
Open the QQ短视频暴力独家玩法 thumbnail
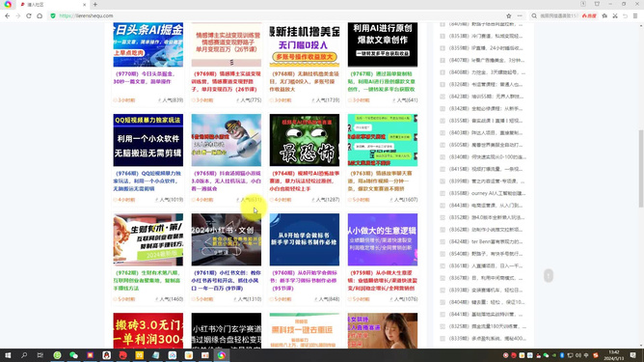tap(148, 140)
